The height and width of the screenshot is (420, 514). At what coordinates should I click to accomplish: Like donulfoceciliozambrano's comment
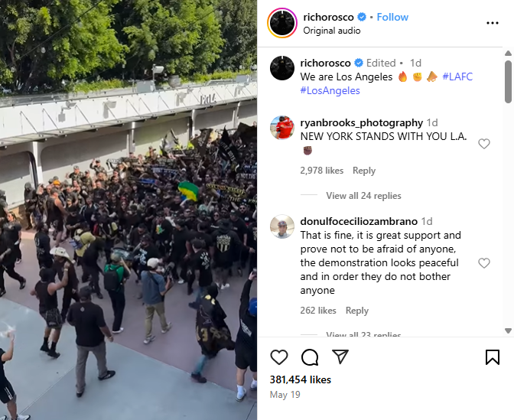point(484,263)
